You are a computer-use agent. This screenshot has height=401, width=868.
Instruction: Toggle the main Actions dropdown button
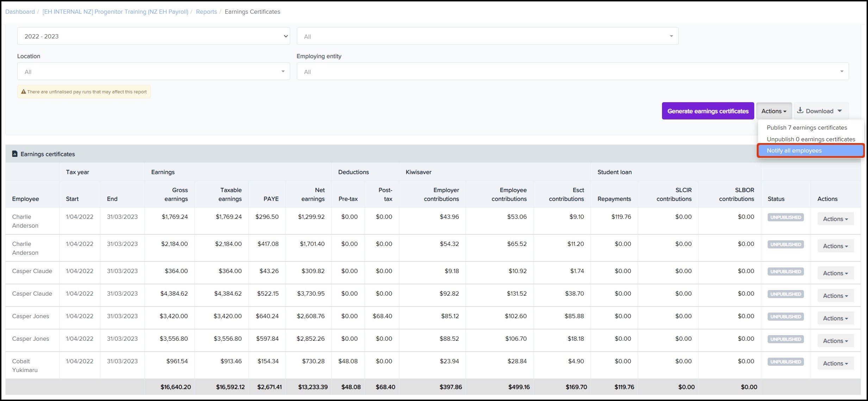pyautogui.click(x=774, y=111)
